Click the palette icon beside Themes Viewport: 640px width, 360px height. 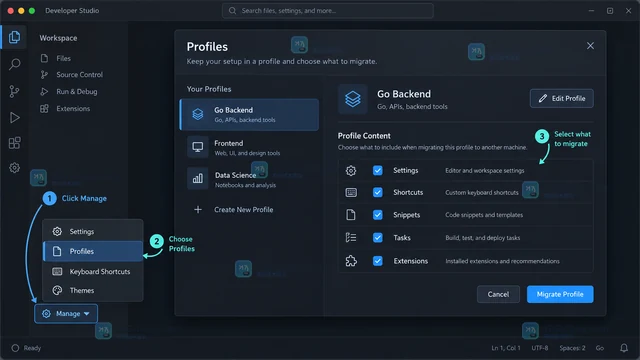tap(57, 291)
